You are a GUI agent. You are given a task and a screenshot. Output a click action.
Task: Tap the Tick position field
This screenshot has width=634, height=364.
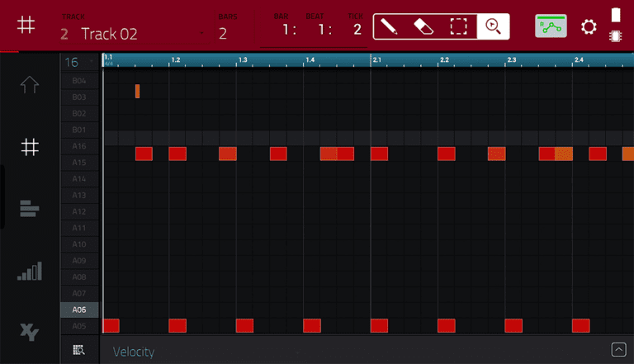(x=357, y=31)
